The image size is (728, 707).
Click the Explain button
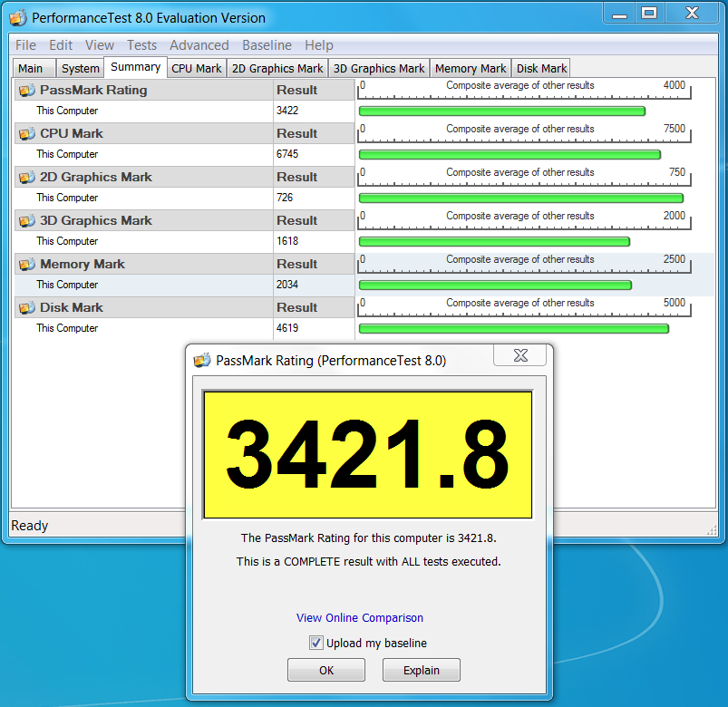421,670
